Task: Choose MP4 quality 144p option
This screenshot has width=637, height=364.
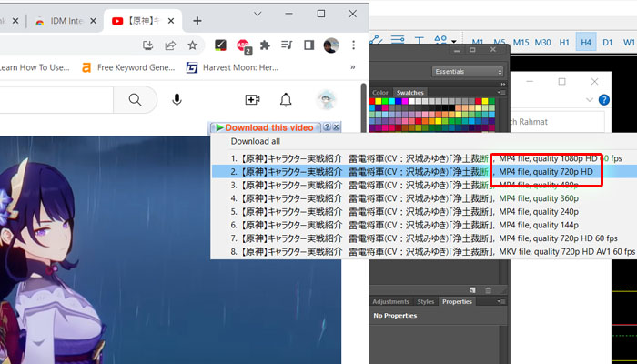Action: pyautogui.click(x=424, y=225)
